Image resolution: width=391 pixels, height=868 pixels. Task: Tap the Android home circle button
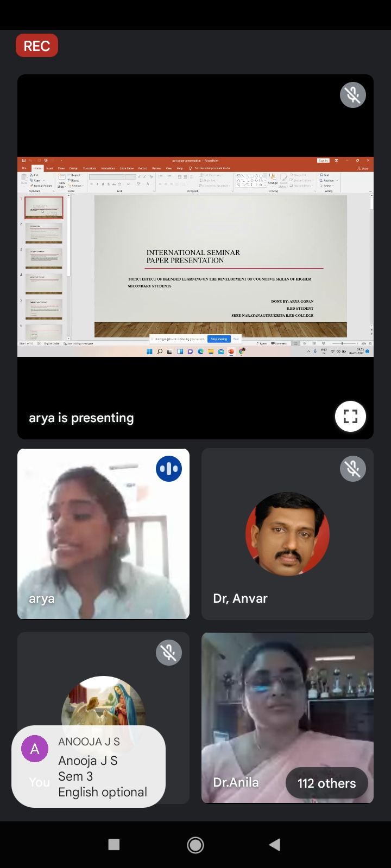pos(195,845)
